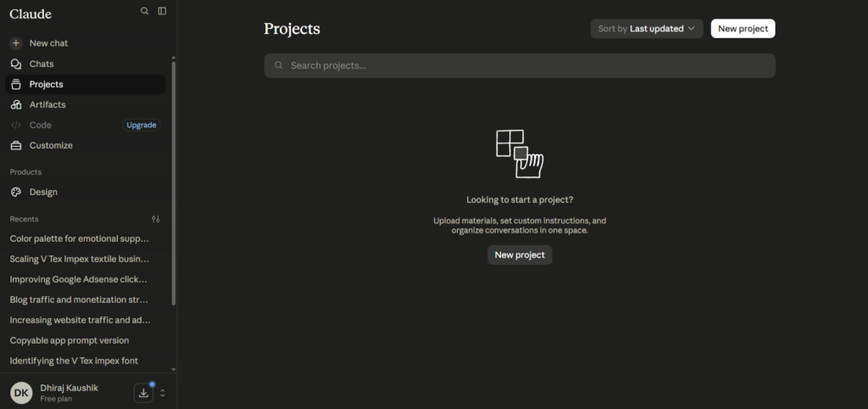Screen dimensions: 868x409
Task: Click the download app icon near profile
Action: point(143,393)
